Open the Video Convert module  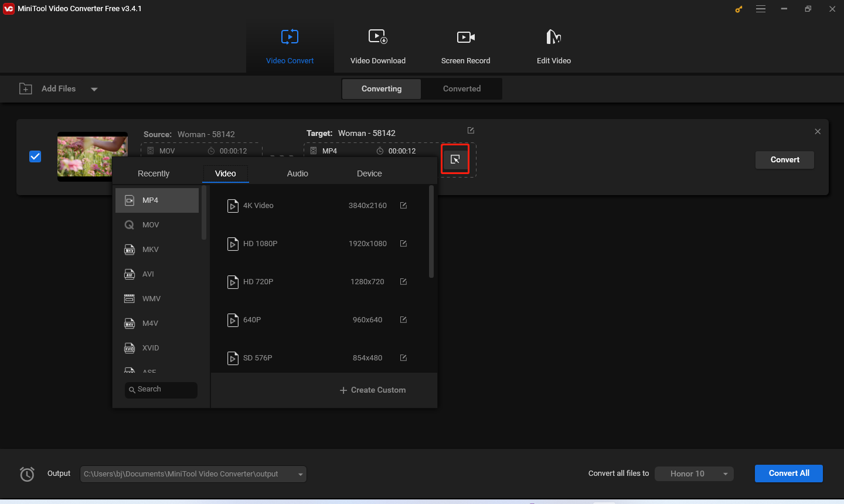point(290,47)
